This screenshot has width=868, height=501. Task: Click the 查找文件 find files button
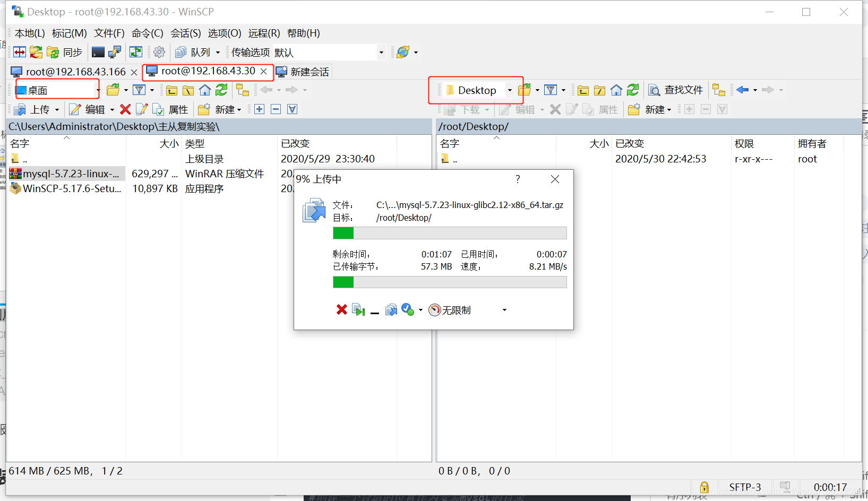tap(676, 90)
